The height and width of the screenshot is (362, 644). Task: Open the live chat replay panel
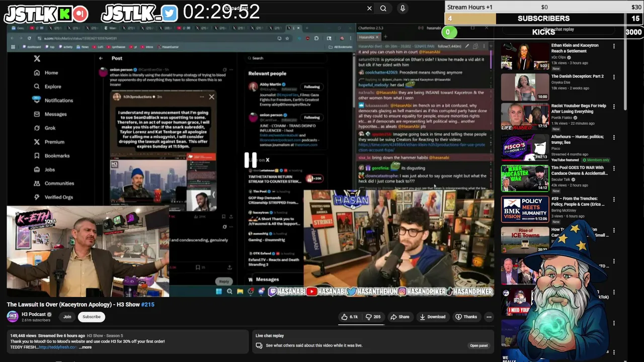(478, 345)
